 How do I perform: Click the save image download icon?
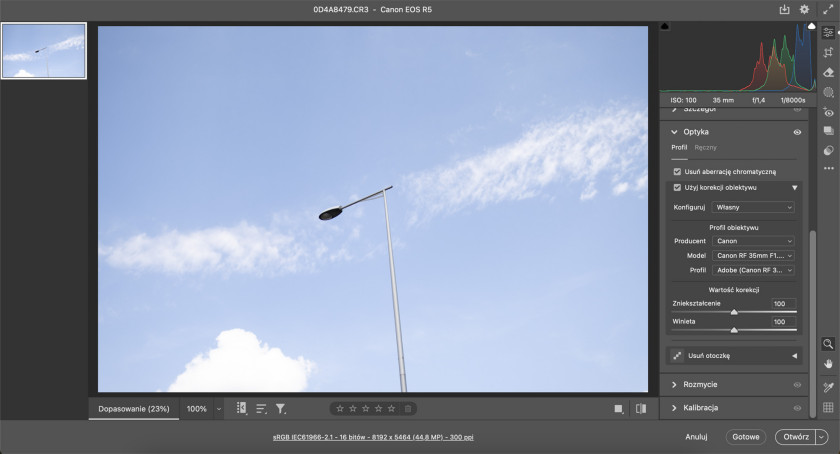click(x=784, y=9)
